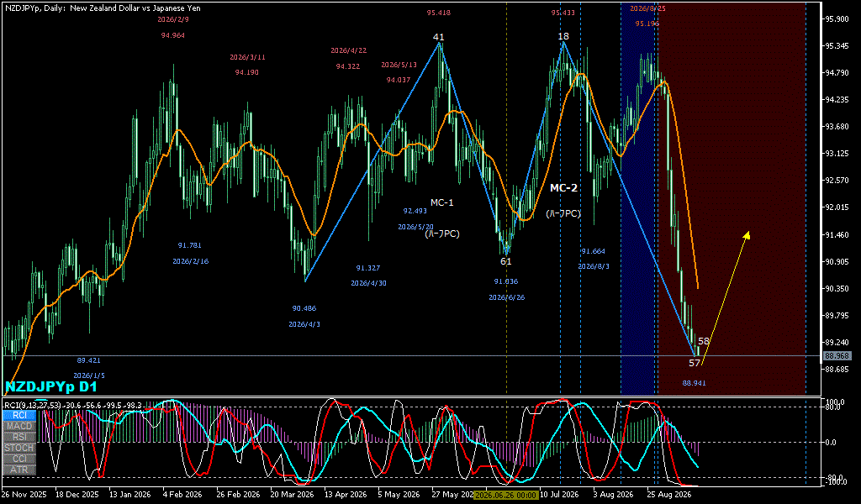Click the high price label '94.037'

point(399,80)
